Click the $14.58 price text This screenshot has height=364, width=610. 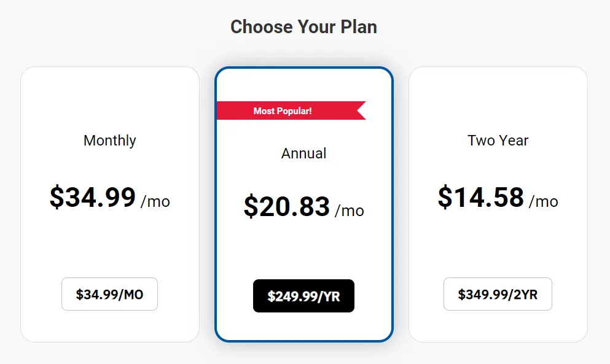(x=481, y=198)
